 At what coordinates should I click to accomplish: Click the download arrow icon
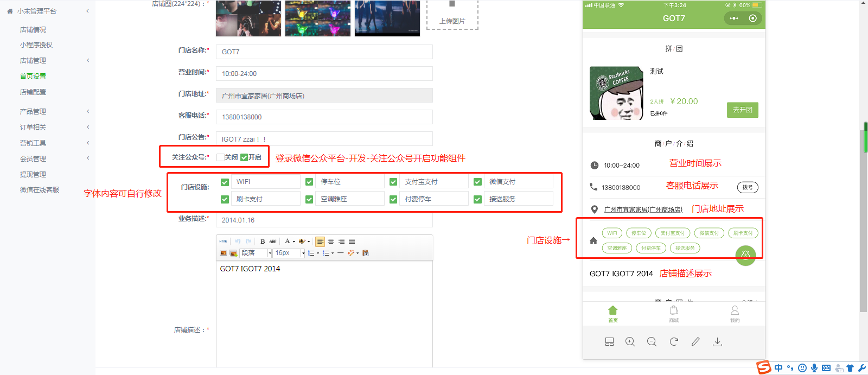(x=717, y=342)
